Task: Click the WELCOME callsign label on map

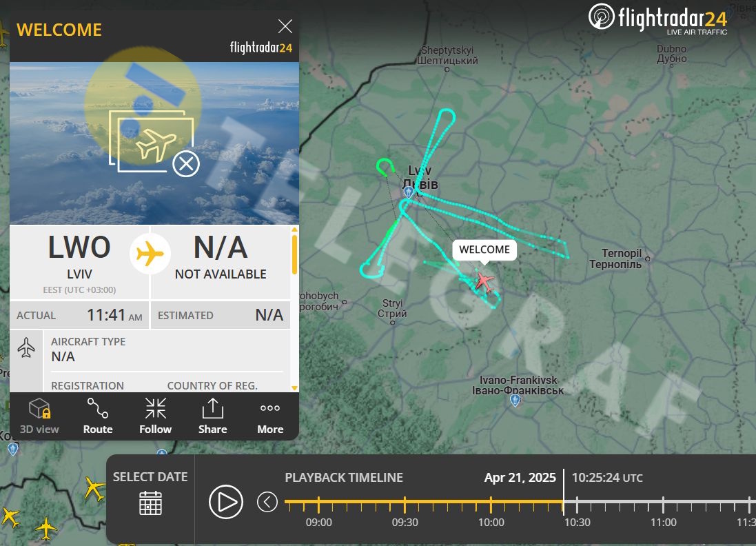Action: click(x=484, y=250)
